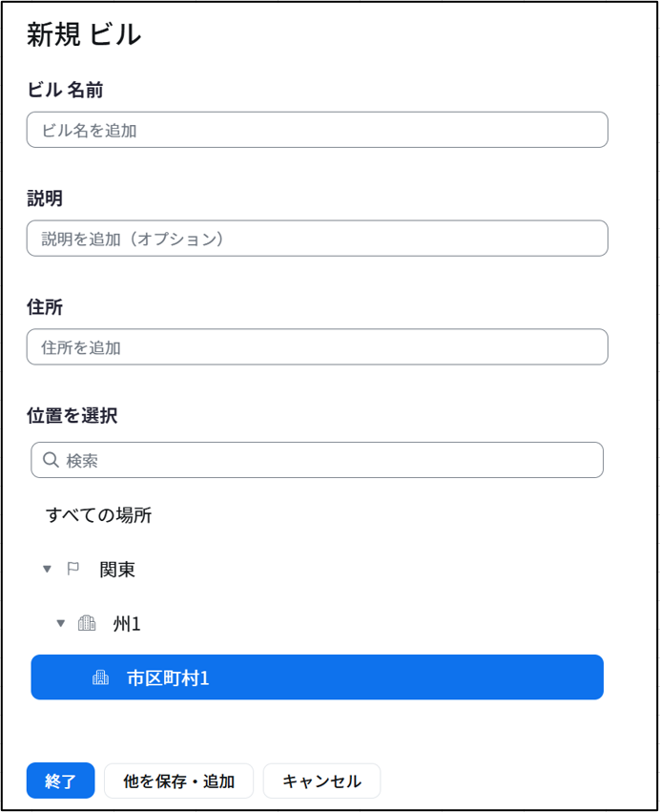Click the magnifier icon in the search box
Viewport: 660px width, 812px height.
51,460
